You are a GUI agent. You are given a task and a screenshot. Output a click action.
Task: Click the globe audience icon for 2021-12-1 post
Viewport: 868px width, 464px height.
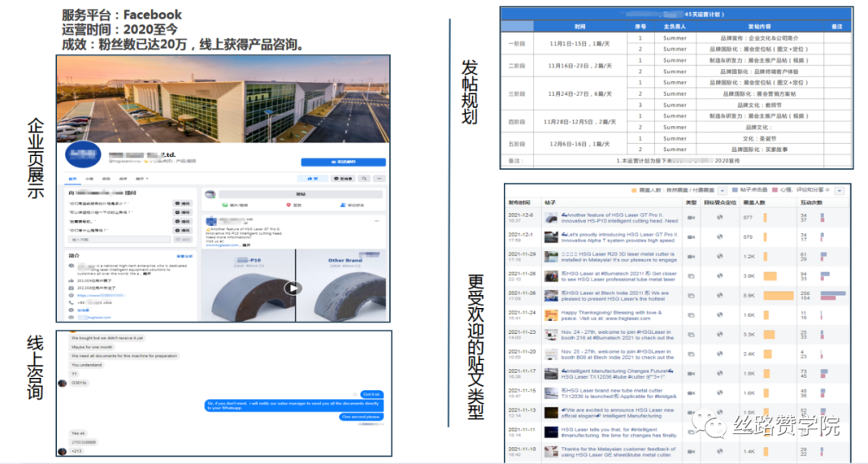pyautogui.click(x=719, y=237)
